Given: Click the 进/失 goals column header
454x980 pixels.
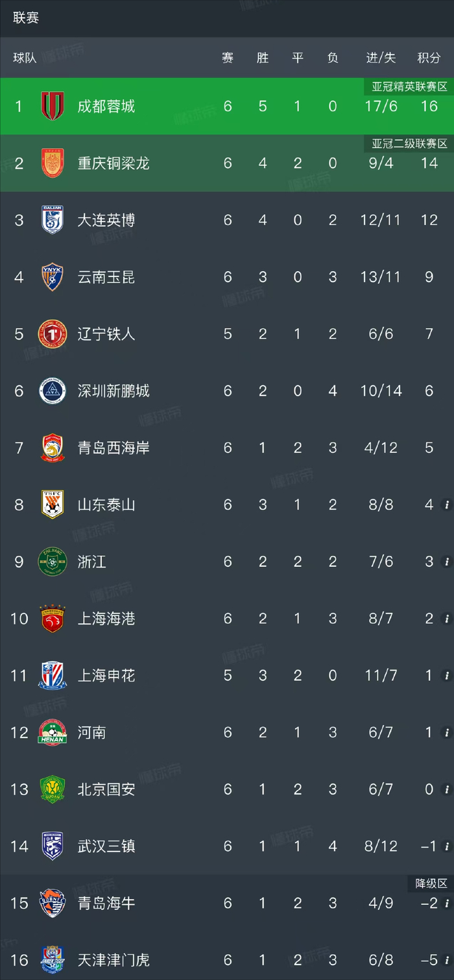Looking at the screenshot, I should pos(381,58).
